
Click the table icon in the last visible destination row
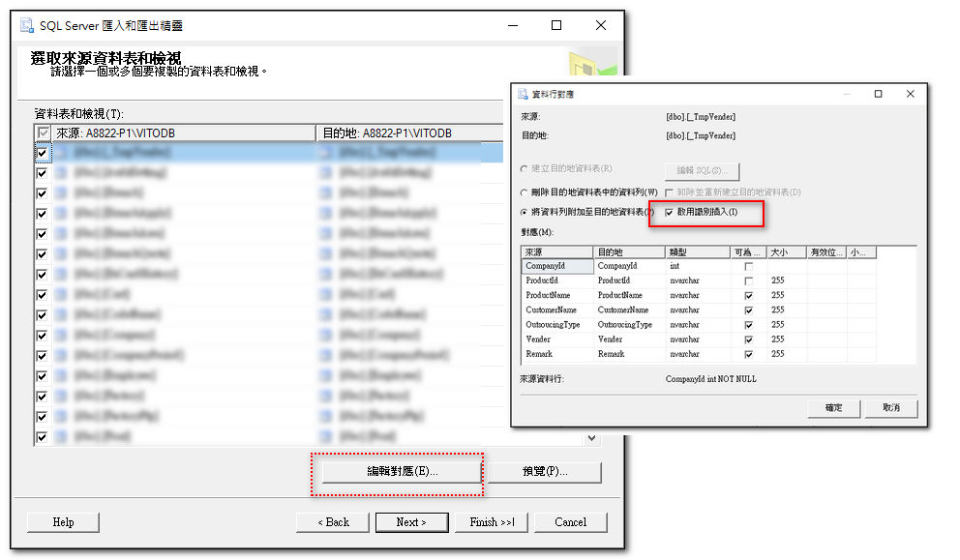pyautogui.click(x=325, y=436)
